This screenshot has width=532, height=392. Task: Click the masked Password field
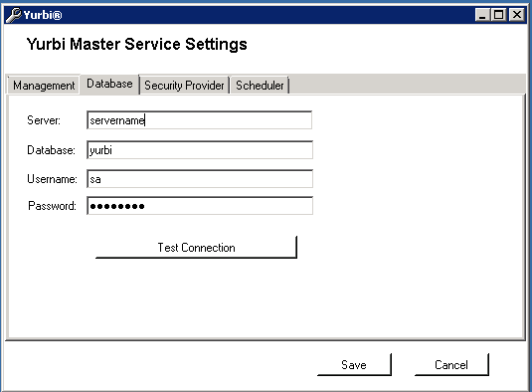point(200,206)
